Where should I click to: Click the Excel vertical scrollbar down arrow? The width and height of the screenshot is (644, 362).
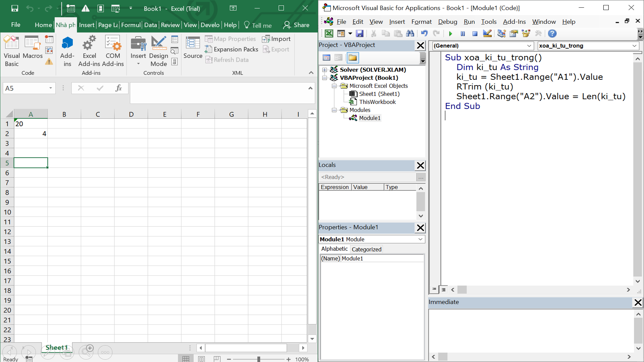coord(312,339)
